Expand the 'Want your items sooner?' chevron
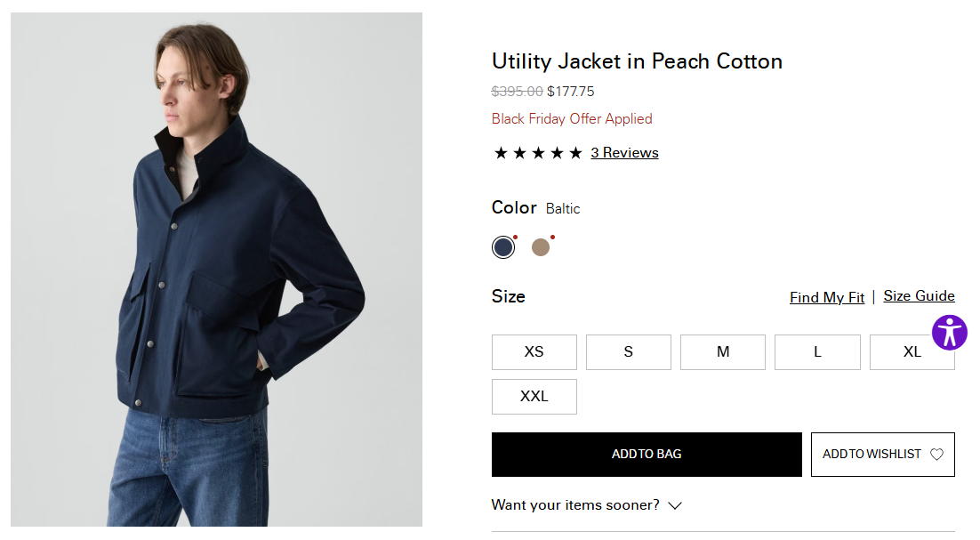980x540 pixels. pos(675,505)
